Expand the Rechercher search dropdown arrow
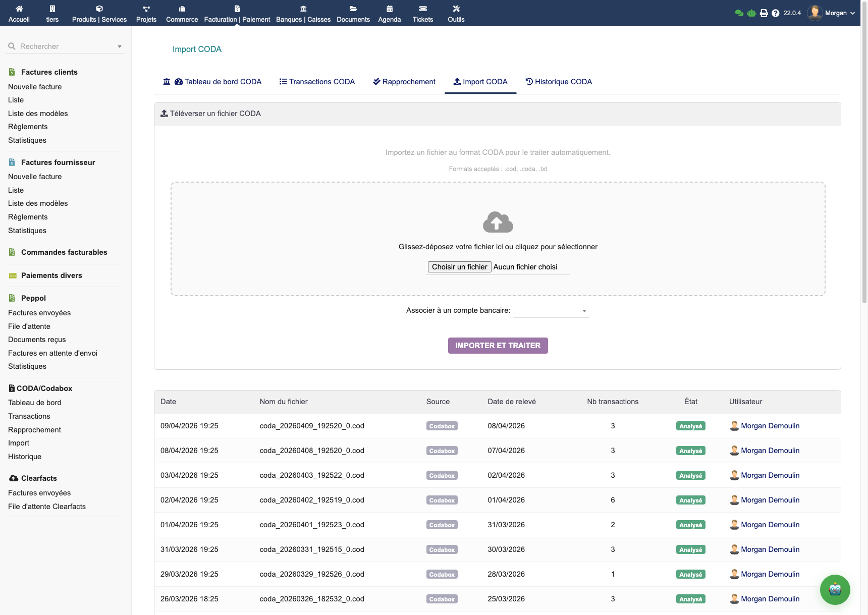 pyautogui.click(x=120, y=46)
